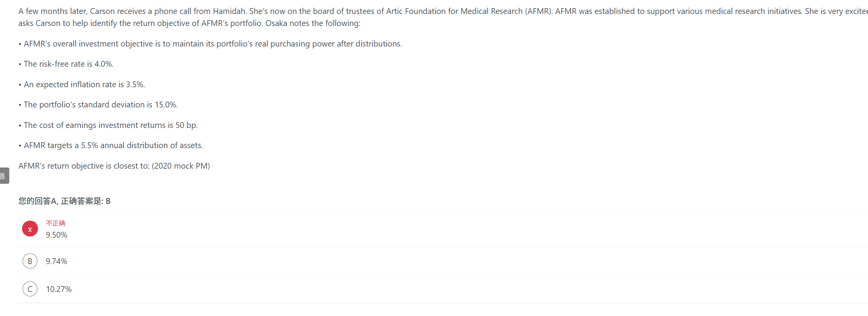Click the 5.5% annual distribution bullet

111,145
